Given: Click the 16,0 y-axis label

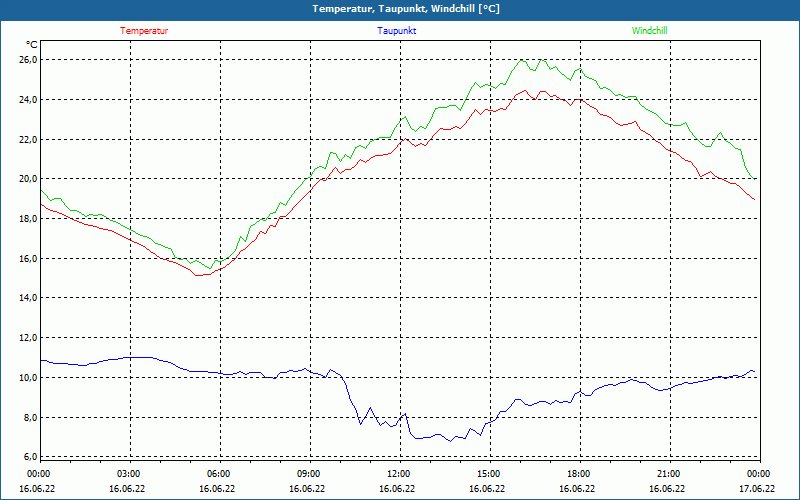Looking at the screenshot, I should click(x=28, y=258).
